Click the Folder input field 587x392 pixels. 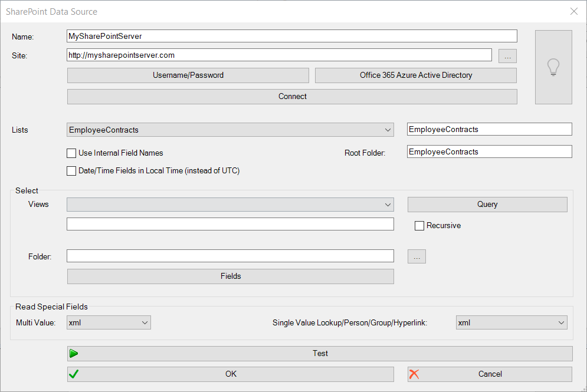click(x=230, y=256)
